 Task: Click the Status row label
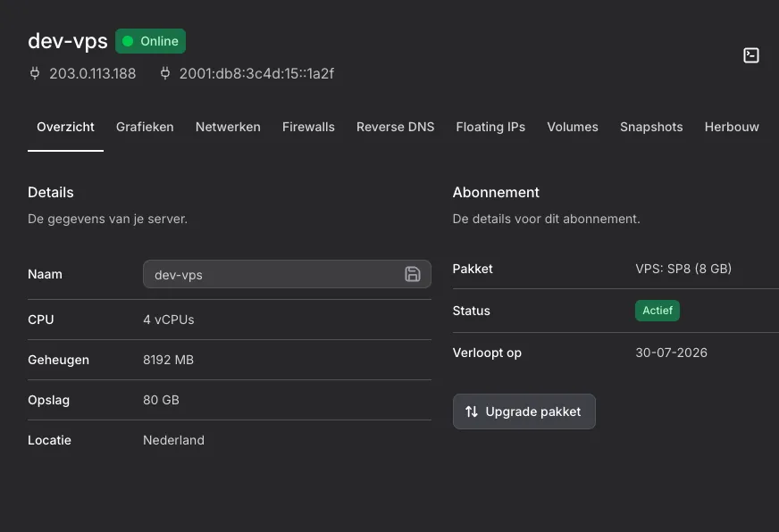tap(471, 311)
